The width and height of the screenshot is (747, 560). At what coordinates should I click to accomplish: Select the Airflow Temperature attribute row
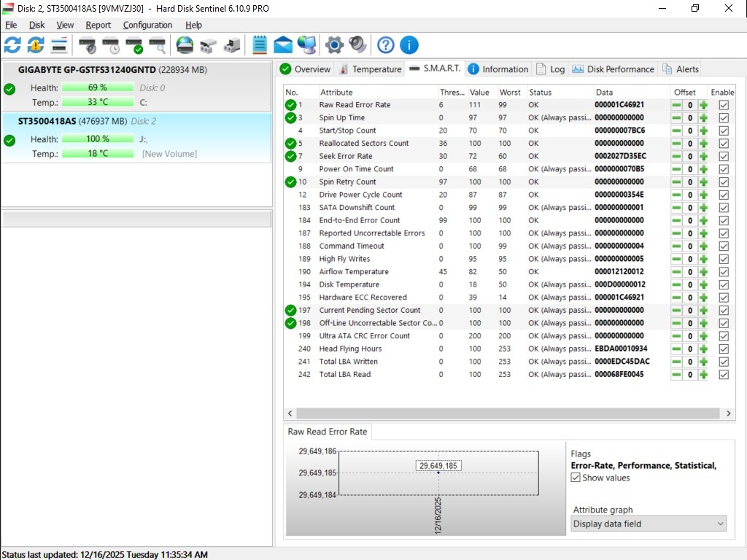click(x=354, y=272)
